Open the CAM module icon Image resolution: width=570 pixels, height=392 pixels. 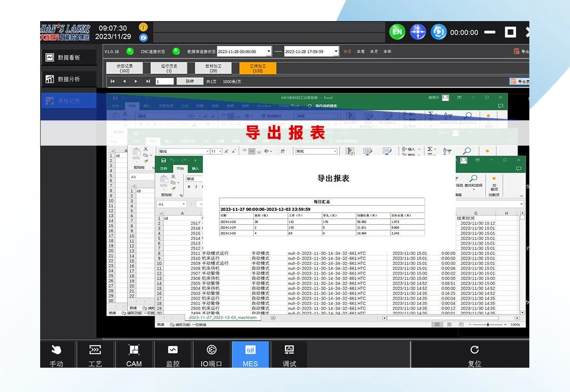(x=134, y=354)
